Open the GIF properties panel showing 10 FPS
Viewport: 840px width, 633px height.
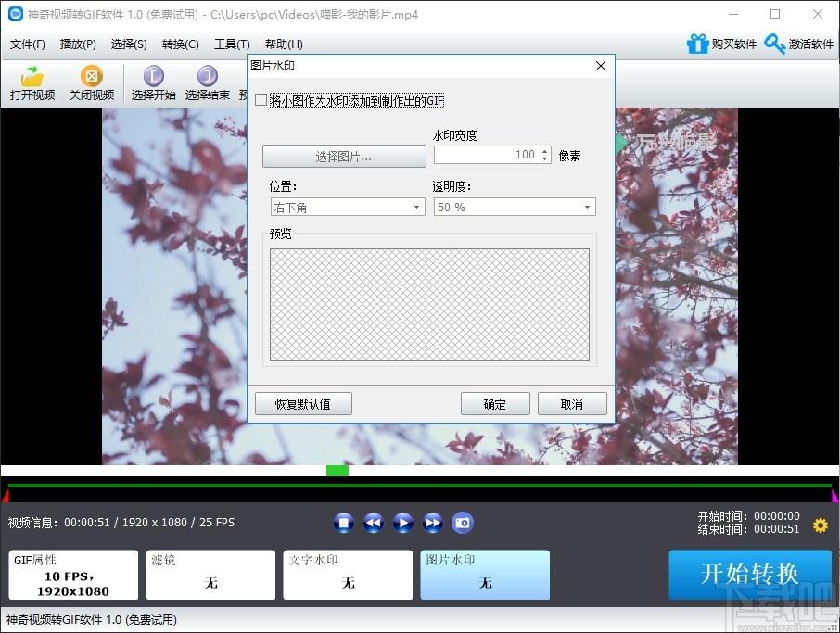coord(73,575)
